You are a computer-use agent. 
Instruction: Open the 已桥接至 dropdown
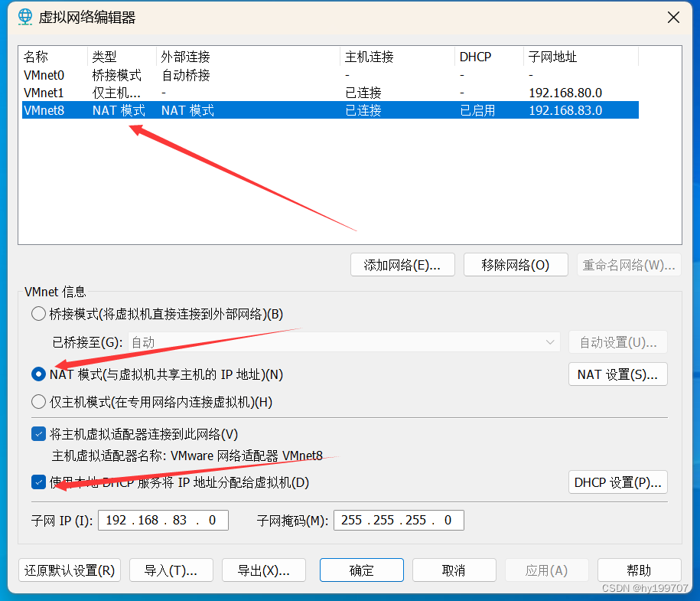point(343,342)
